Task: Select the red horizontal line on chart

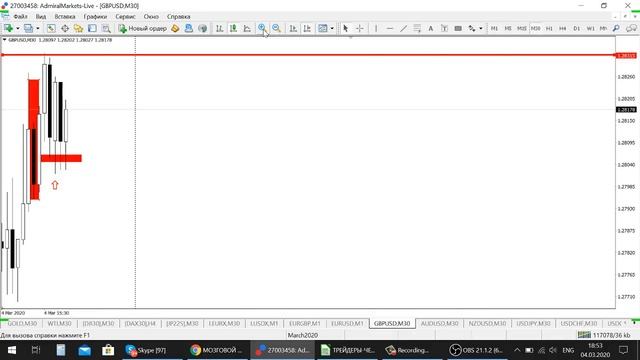Action: (x=308, y=55)
